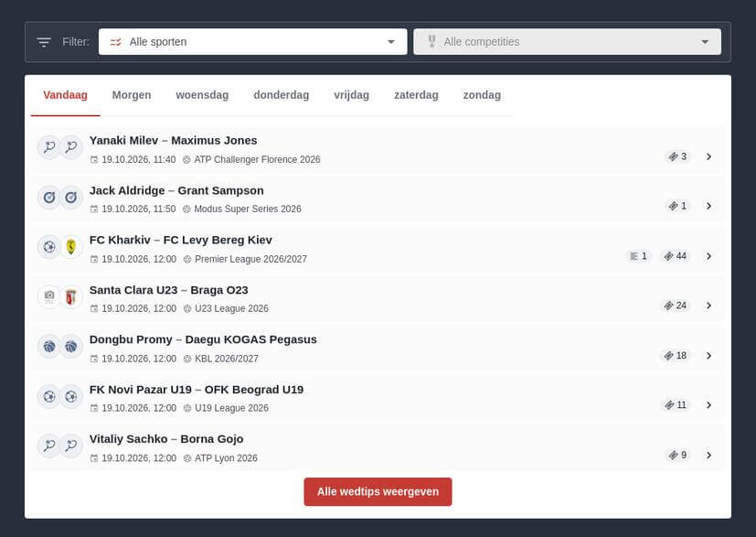Click the 44 tips badge on FC Kharkiv match
Image resolution: width=756 pixels, height=537 pixels.
tap(675, 256)
